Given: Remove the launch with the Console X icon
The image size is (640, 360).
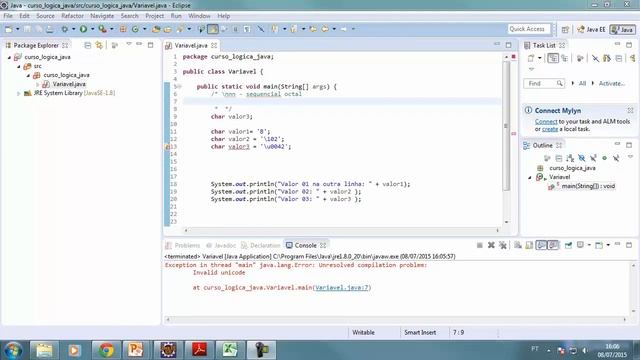Looking at the screenshot, I should 491,245.
